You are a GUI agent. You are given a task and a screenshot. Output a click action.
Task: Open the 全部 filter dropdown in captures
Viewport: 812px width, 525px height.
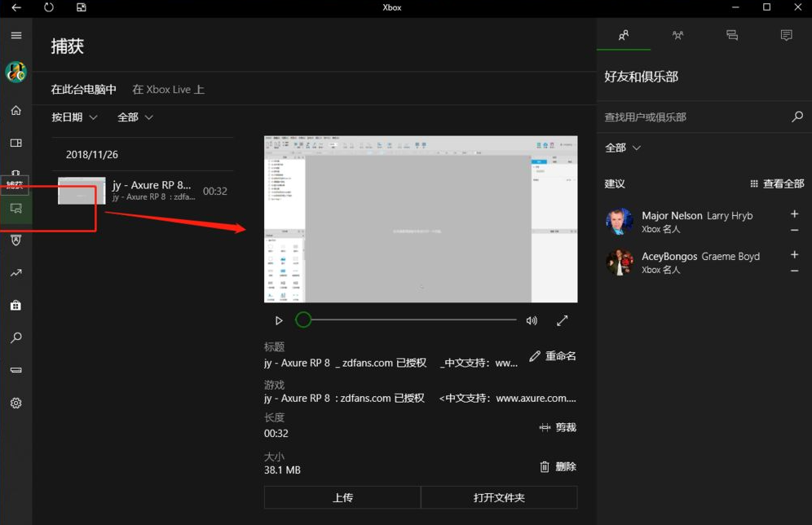coord(135,117)
